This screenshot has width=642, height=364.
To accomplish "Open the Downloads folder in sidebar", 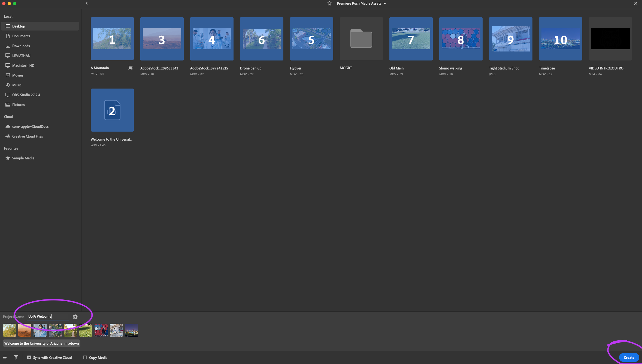I will pyautogui.click(x=21, y=46).
